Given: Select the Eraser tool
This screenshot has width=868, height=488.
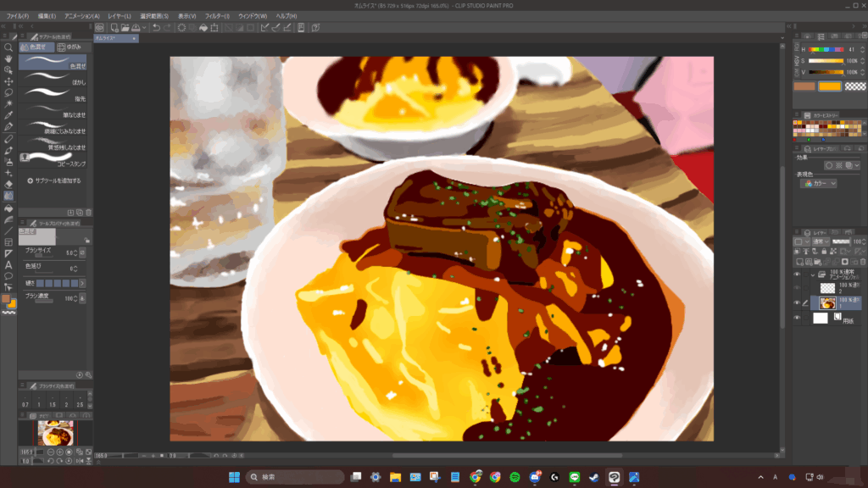Looking at the screenshot, I should point(8,184).
